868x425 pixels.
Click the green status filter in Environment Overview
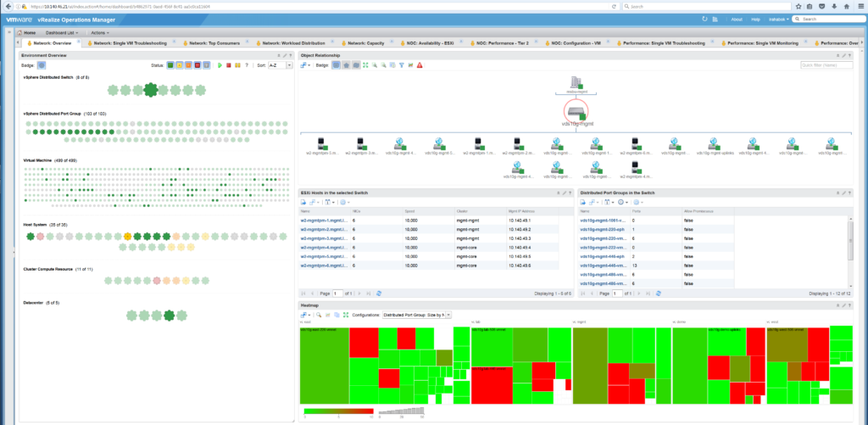(x=170, y=64)
